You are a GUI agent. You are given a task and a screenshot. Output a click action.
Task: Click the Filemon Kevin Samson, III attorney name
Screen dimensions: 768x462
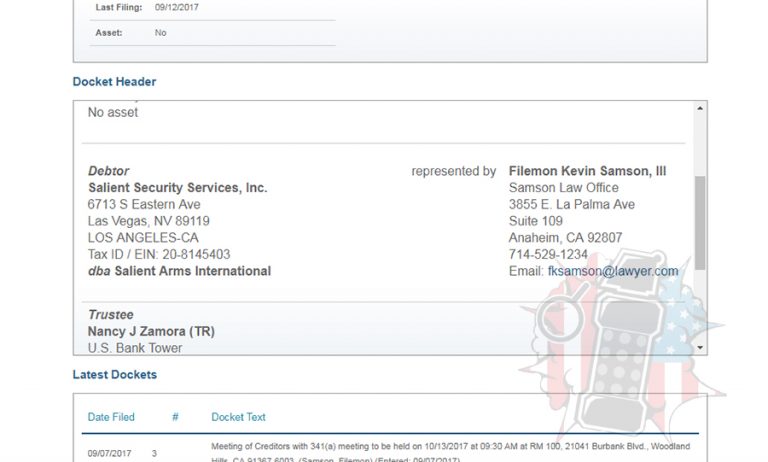(587, 171)
